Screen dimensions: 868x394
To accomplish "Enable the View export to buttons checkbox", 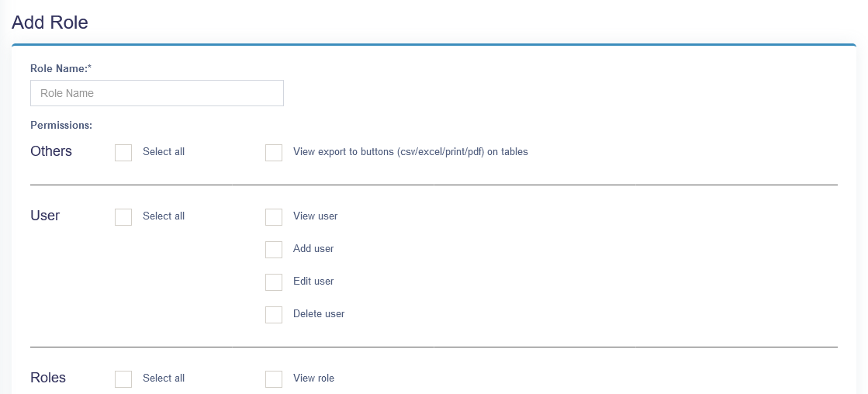I will tap(274, 153).
